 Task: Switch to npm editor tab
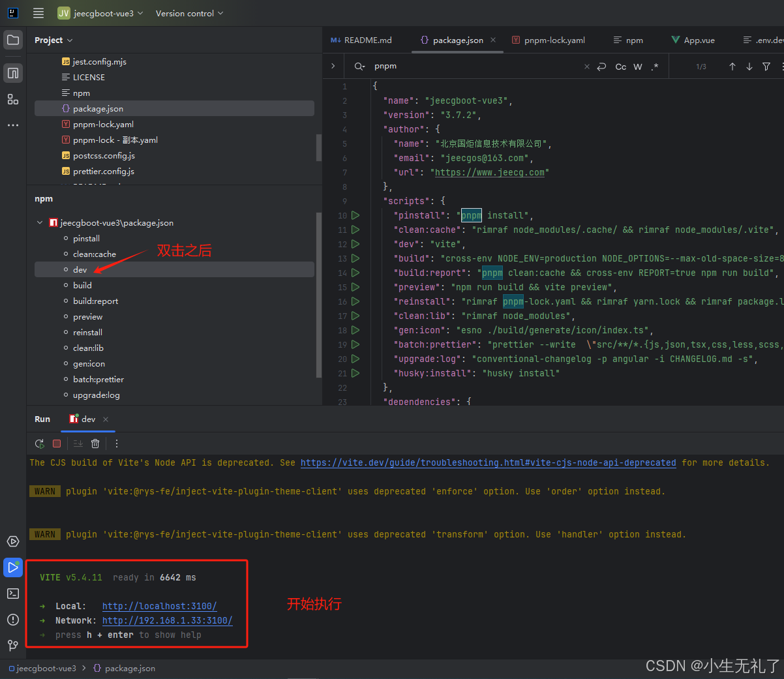tap(628, 40)
